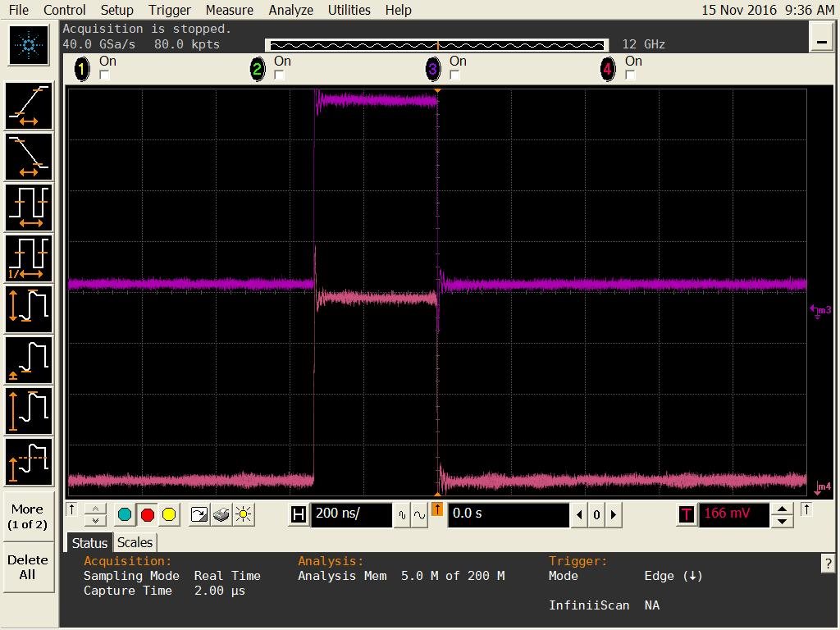Enable channel 2 On checkbox
Image resolution: width=840 pixels, height=630 pixels.
tap(279, 75)
